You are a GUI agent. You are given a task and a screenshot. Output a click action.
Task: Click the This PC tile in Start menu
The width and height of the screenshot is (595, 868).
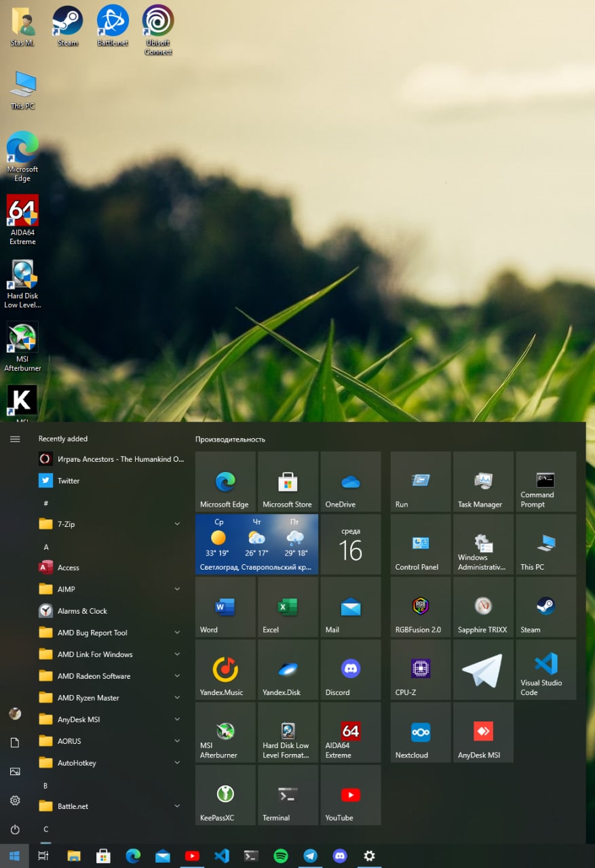pyautogui.click(x=545, y=544)
